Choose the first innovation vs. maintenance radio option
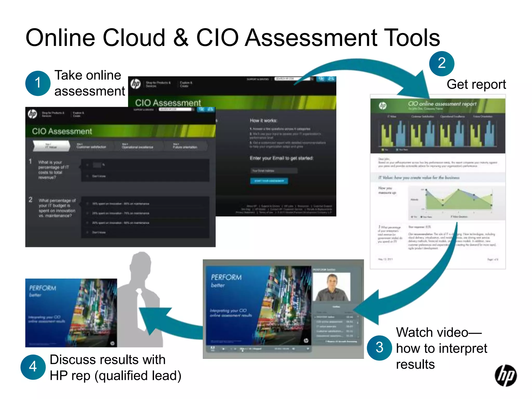 point(88,204)
